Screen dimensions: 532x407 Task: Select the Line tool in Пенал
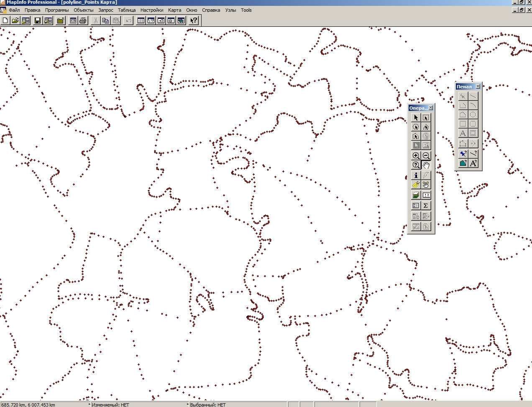point(473,96)
